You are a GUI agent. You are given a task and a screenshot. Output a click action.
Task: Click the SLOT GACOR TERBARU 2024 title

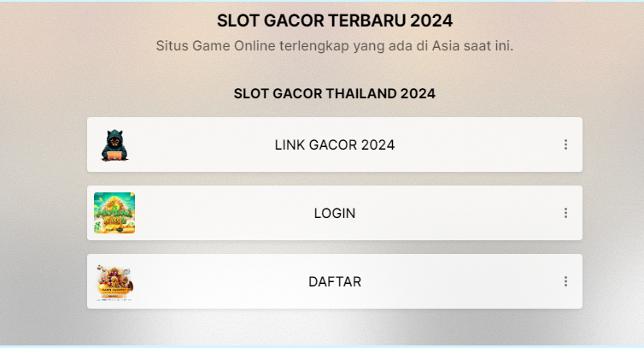pos(335,21)
